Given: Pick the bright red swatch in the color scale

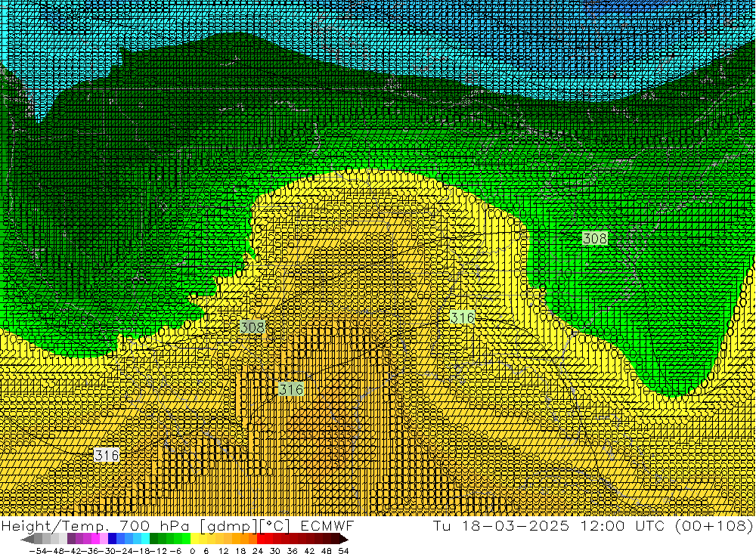Looking at the screenshot, I should coord(261,539).
